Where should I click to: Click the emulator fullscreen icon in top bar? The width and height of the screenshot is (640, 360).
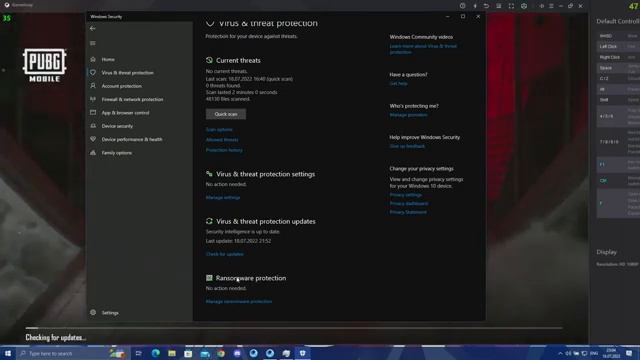pos(511,6)
